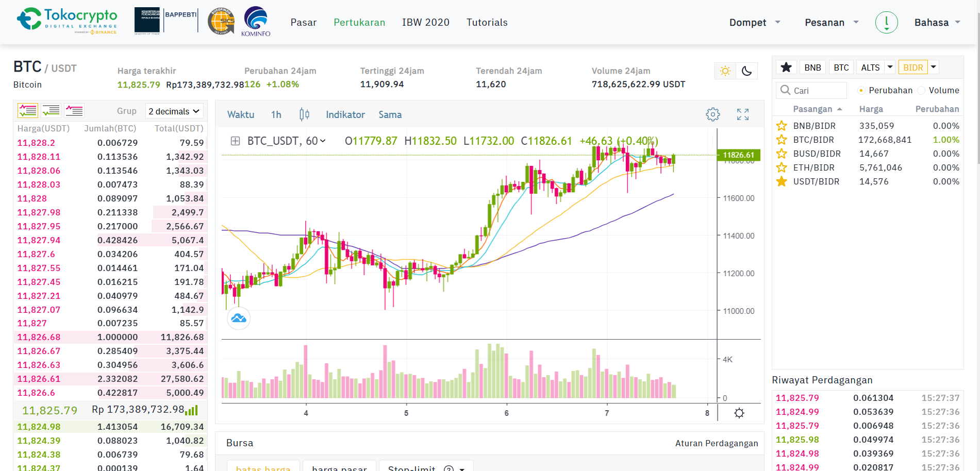Viewport: 980px width, 471px height.
Task: Expand the Dompet menu
Action: coord(754,23)
